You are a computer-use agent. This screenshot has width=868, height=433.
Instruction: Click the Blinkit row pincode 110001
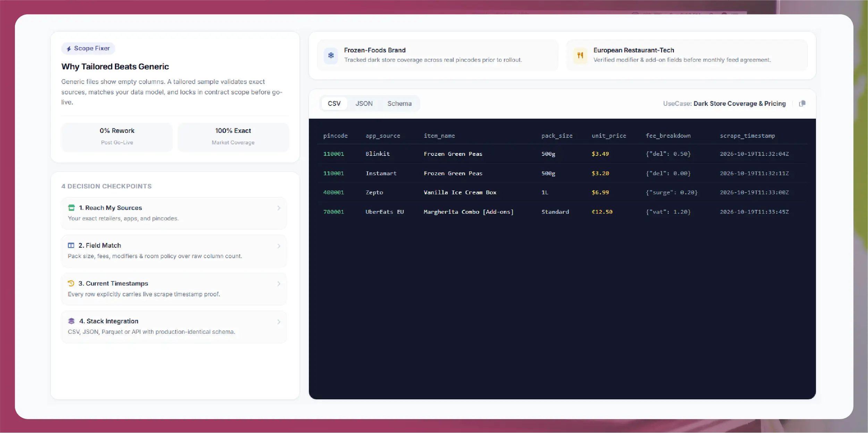tap(334, 154)
